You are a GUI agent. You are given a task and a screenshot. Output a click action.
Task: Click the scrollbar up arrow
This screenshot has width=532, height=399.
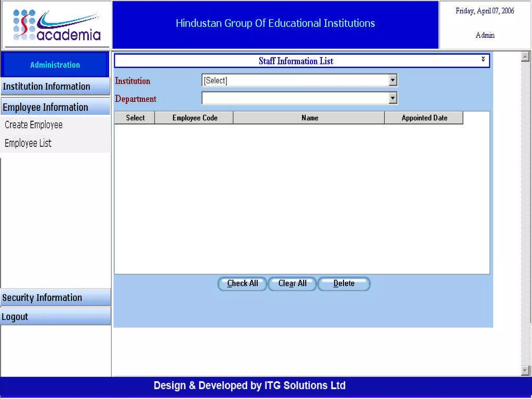pos(525,57)
